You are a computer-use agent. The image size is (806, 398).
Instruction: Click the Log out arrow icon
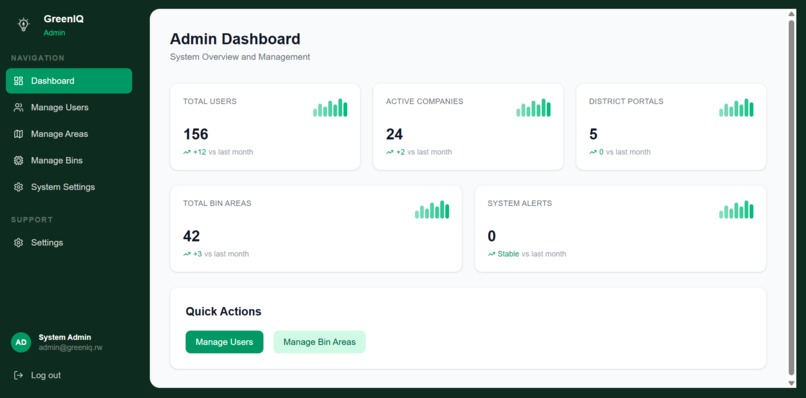[x=19, y=375]
